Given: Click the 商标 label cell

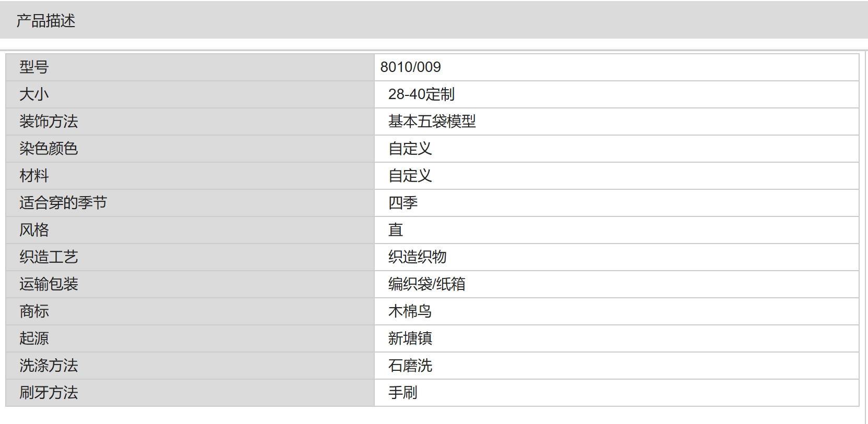Looking at the screenshot, I should click(x=190, y=311).
